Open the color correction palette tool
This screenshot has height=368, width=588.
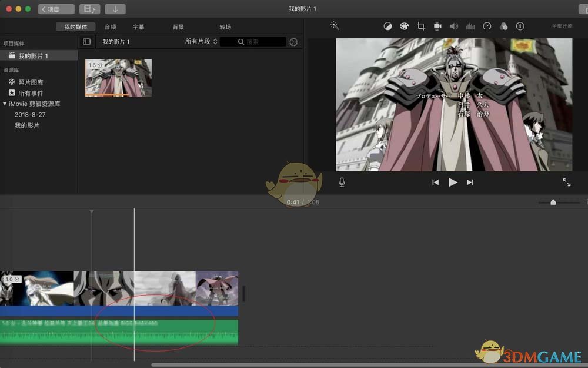tap(405, 26)
